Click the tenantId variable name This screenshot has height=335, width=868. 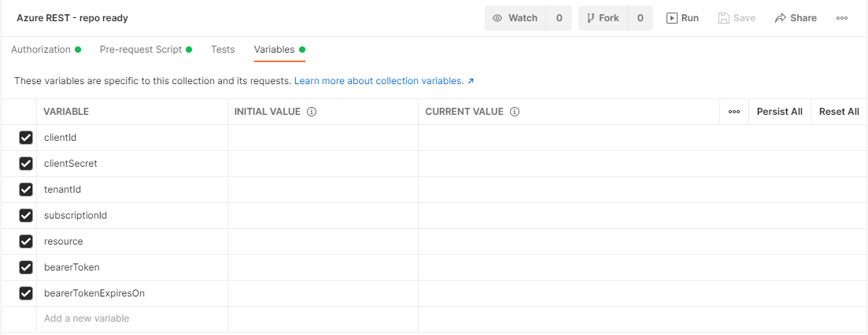tap(62, 190)
